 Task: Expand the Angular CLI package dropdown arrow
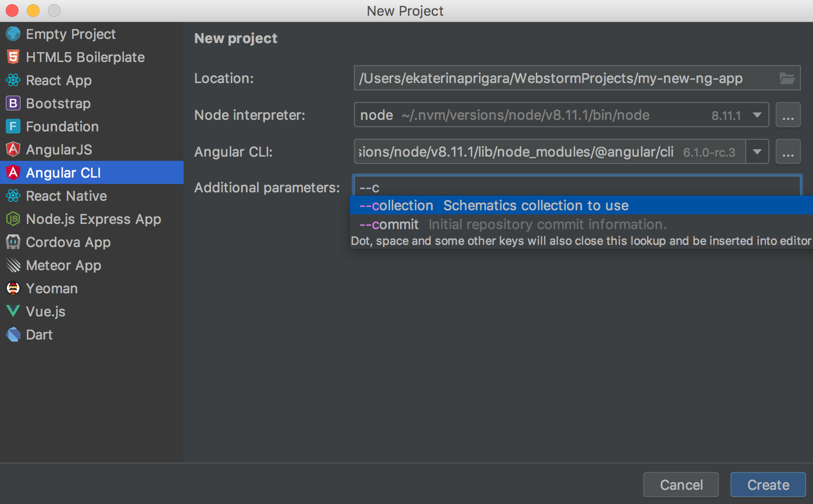click(757, 152)
